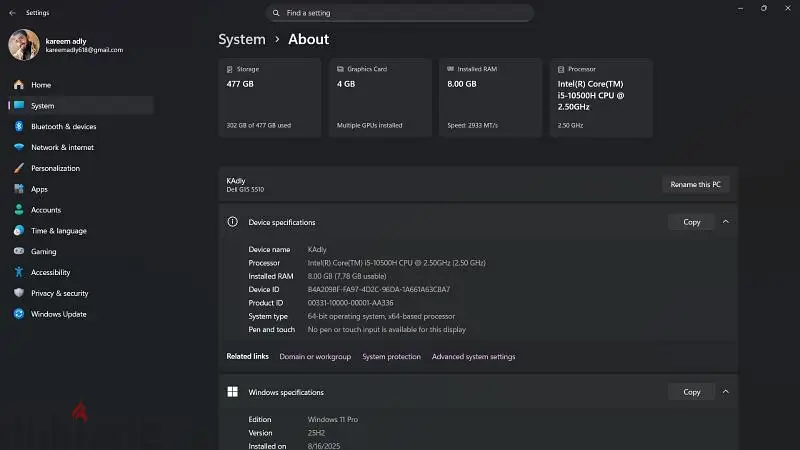Screen dimensions: 800x450
Task: Click the Storage card icon
Action: [230, 69]
